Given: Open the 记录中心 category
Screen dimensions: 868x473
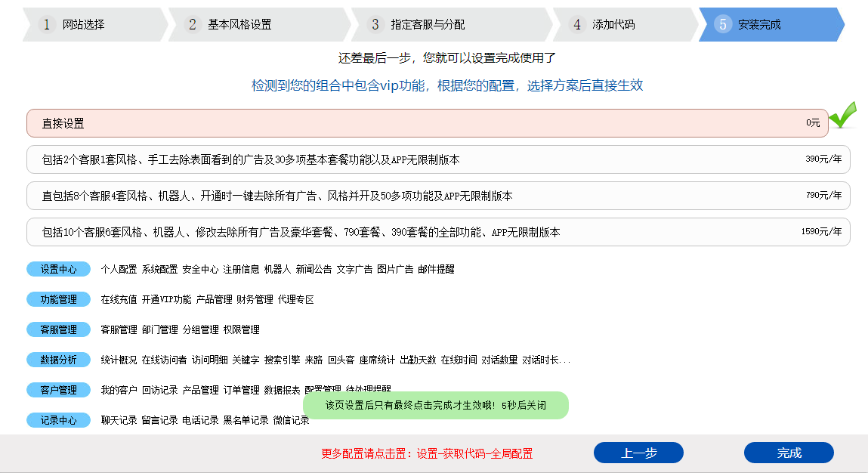Looking at the screenshot, I should point(59,420).
